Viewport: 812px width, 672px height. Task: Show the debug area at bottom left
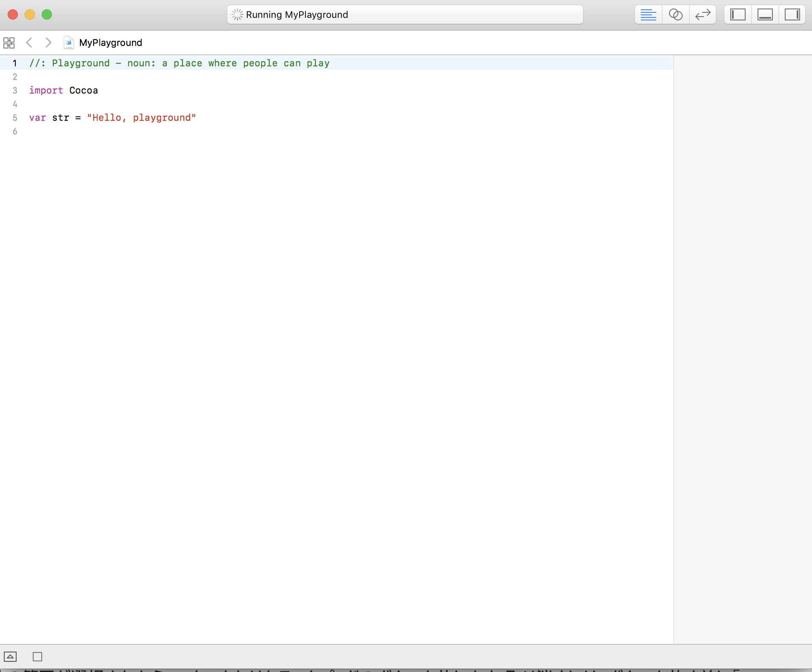coord(10,657)
